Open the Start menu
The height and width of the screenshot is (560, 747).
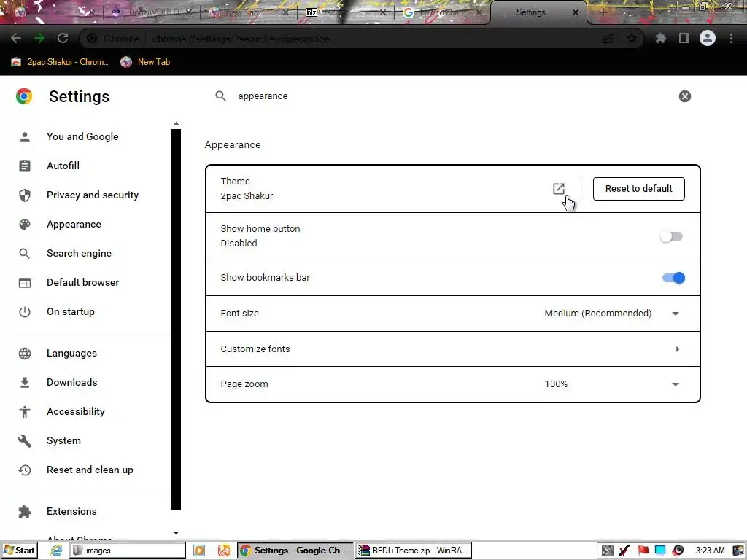tap(19, 551)
